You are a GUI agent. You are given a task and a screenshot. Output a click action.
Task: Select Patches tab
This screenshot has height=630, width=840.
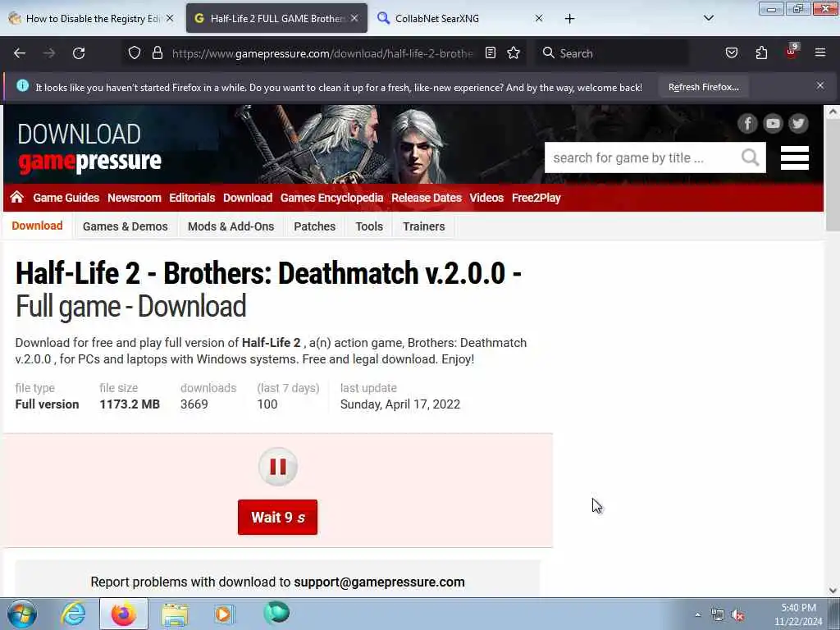point(314,226)
